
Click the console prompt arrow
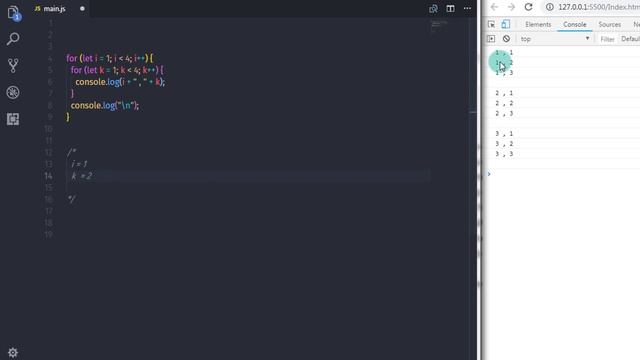[x=489, y=174]
